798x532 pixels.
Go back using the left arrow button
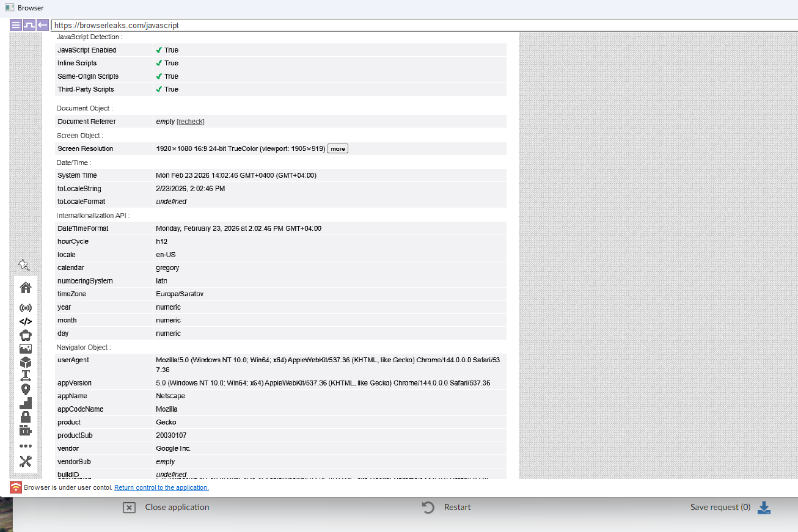tap(42, 25)
